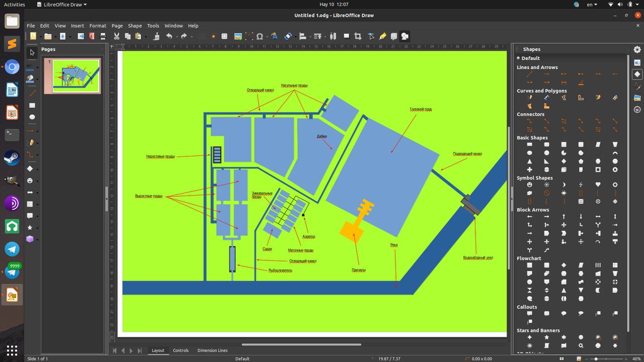Open the Open-file dropdown arrow
The height and width of the screenshot is (362, 644).
coord(54,36)
